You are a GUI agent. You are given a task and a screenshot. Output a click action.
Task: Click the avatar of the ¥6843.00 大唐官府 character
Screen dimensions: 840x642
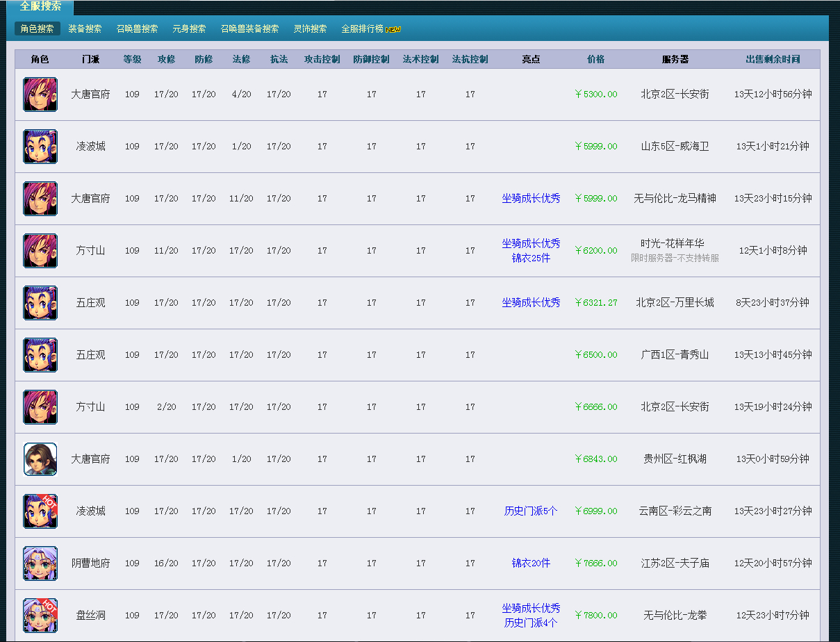pos(40,459)
